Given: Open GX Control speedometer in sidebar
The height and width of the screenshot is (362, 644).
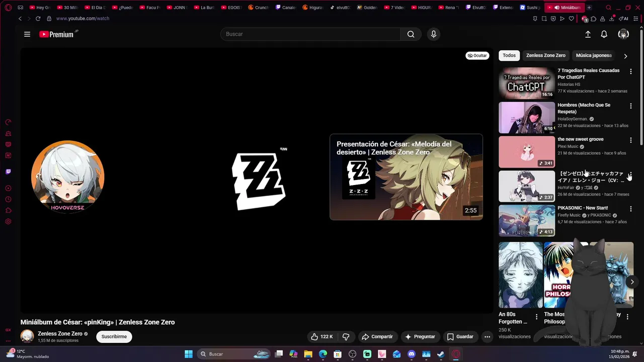Looking at the screenshot, I should point(8,122).
